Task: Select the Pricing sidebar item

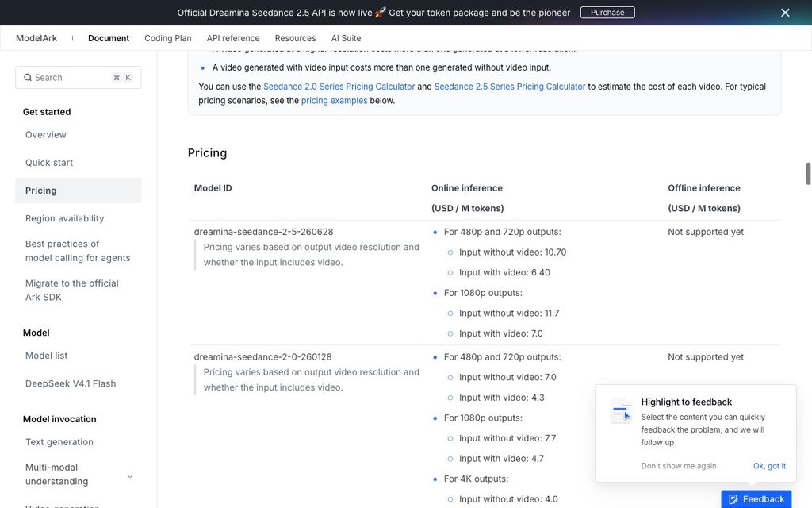Action: tap(79, 190)
